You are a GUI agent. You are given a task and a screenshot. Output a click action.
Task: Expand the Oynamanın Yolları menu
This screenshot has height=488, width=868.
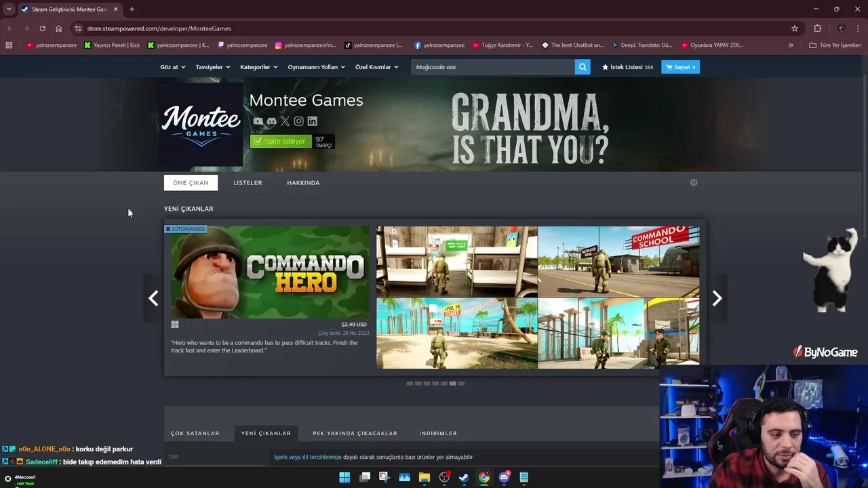click(317, 67)
